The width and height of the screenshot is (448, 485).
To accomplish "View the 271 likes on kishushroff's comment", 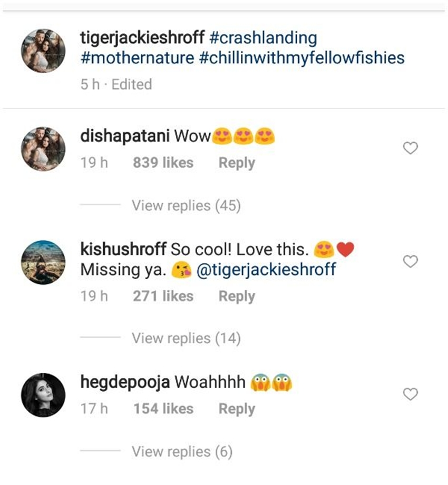I will (x=163, y=296).
